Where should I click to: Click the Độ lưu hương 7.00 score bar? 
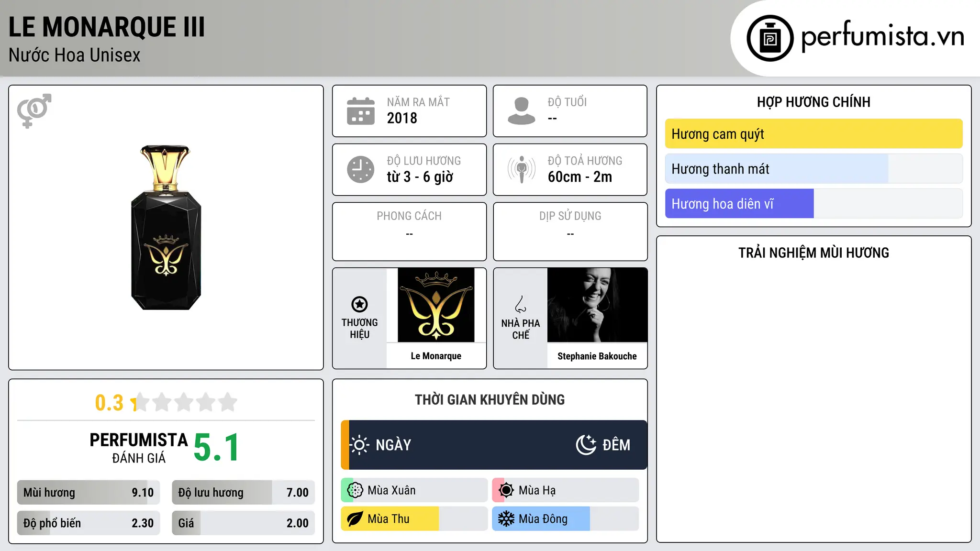(243, 493)
